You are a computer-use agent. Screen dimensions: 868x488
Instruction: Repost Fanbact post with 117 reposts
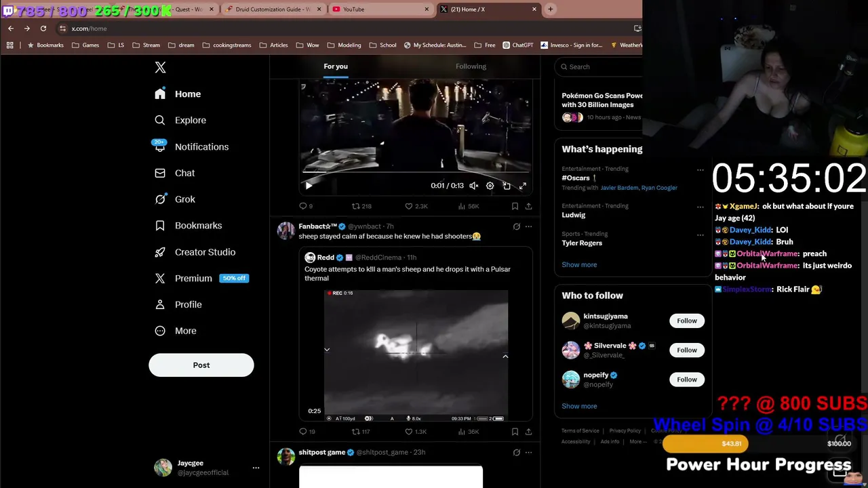click(x=361, y=432)
